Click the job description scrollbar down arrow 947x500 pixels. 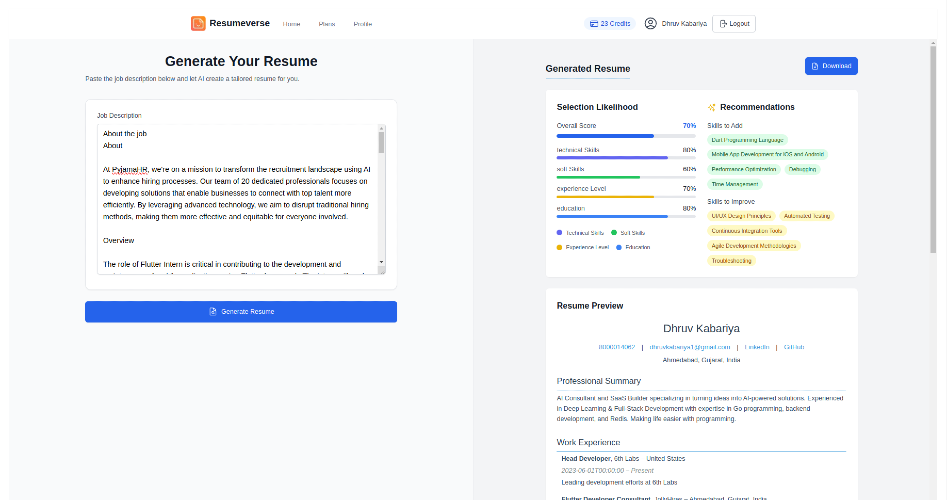coord(381,262)
